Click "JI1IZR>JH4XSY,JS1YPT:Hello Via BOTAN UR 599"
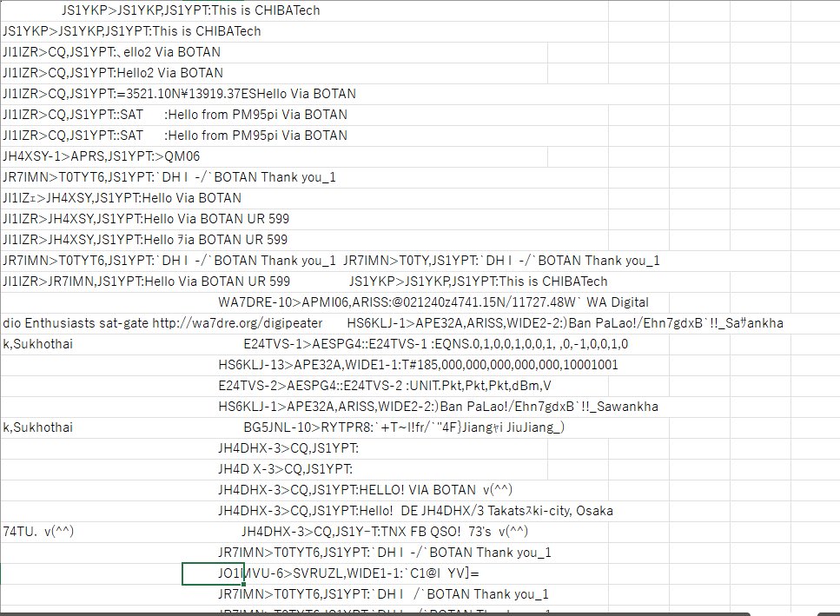This screenshot has width=840, height=616. (x=146, y=219)
